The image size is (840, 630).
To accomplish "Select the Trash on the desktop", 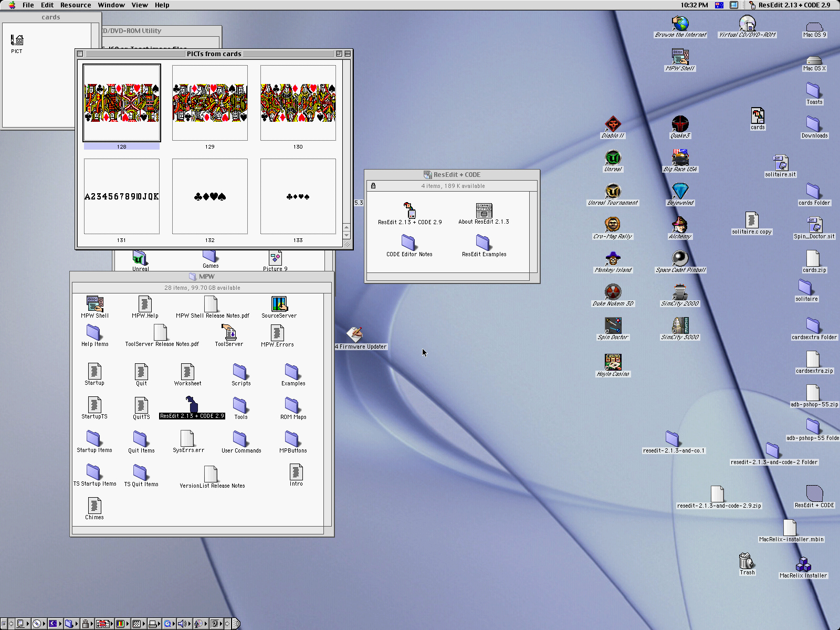I will click(x=747, y=561).
